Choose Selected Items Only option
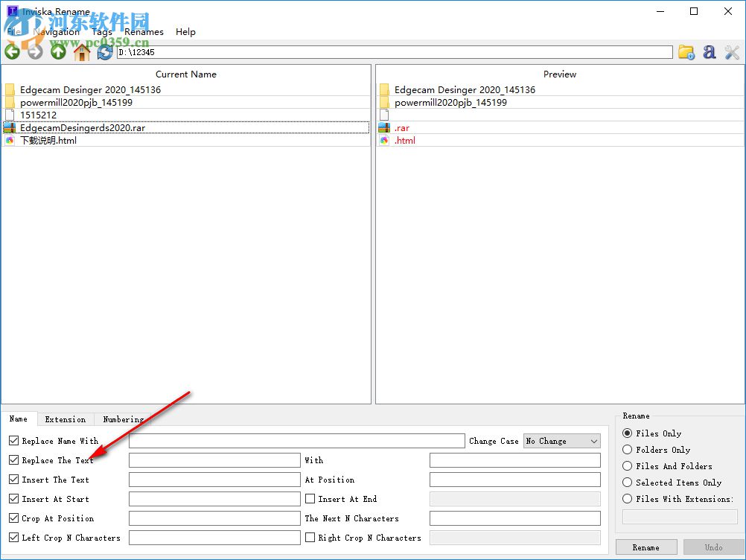 (x=628, y=483)
